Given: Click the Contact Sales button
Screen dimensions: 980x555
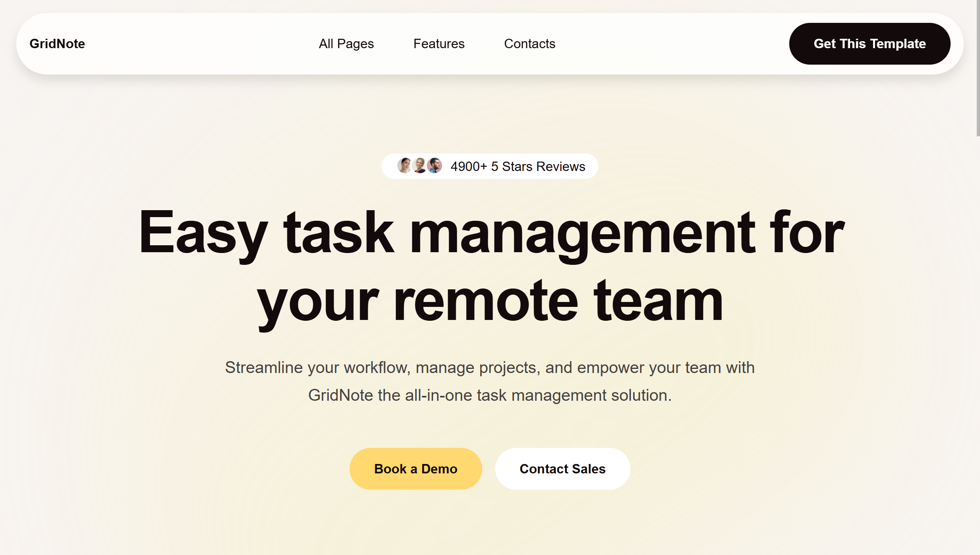Looking at the screenshot, I should [x=562, y=468].
